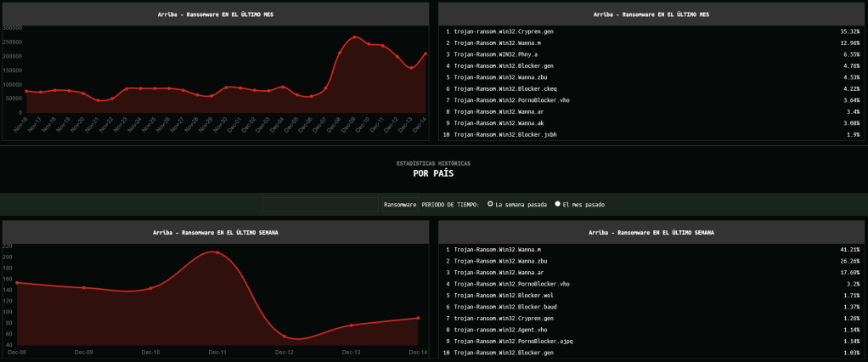
Task: Click the Dec-12 data point on weekly chart
Action: click(x=285, y=337)
